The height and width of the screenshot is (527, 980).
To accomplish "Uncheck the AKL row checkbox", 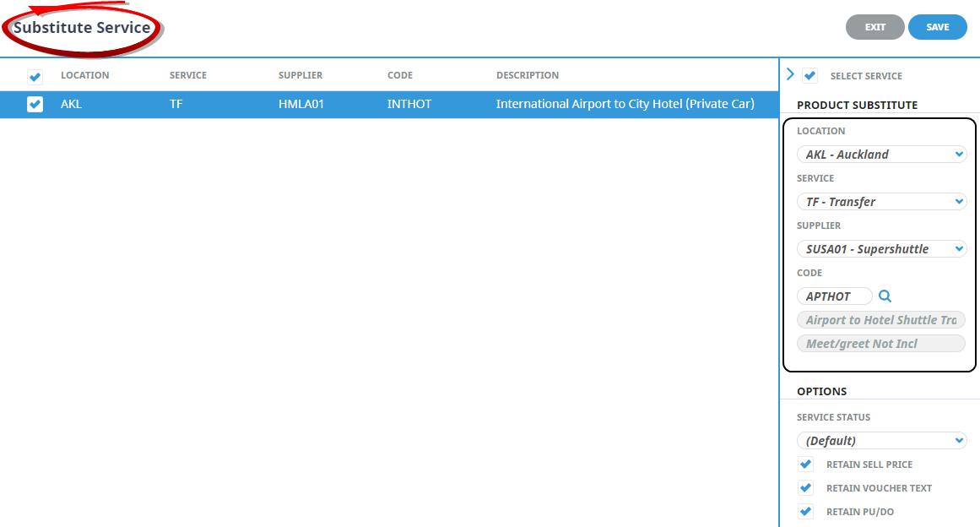I will (x=35, y=105).
